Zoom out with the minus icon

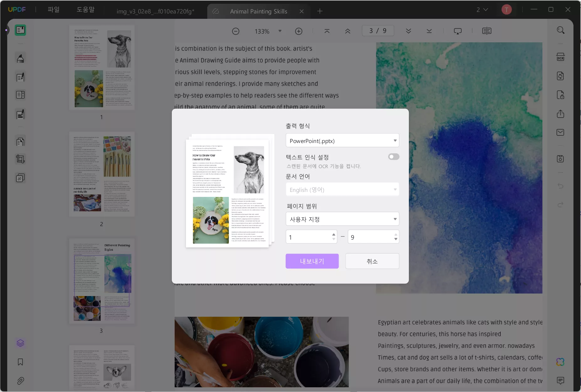tap(236, 31)
